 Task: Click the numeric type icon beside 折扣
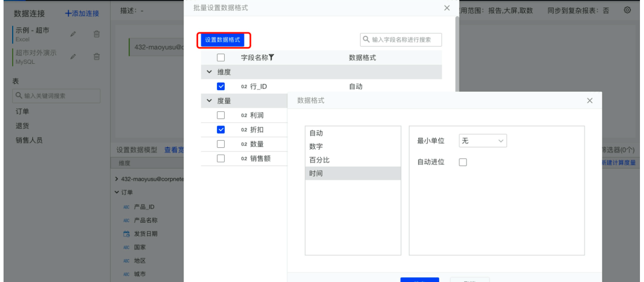point(244,130)
